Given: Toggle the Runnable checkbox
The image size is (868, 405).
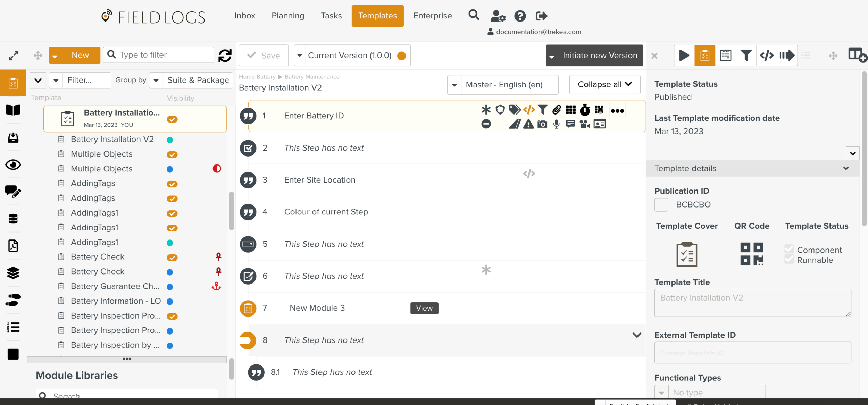Looking at the screenshot, I should coord(789,260).
